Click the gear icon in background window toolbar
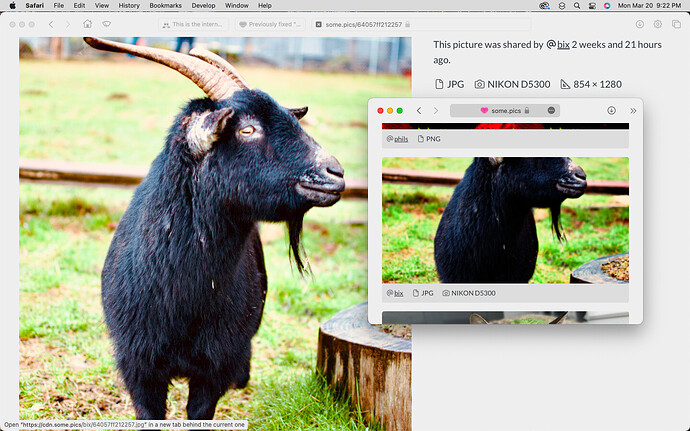Image resolution: width=690 pixels, height=431 pixels. click(x=657, y=24)
